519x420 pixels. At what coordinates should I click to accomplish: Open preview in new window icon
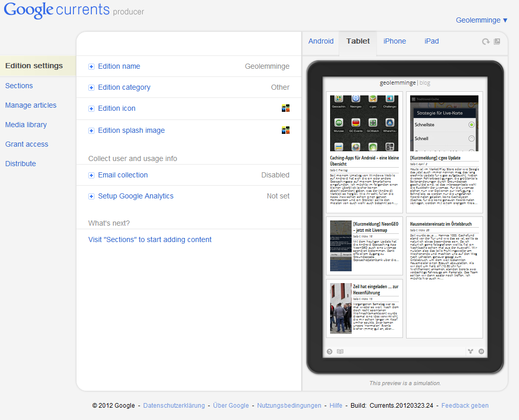click(497, 42)
